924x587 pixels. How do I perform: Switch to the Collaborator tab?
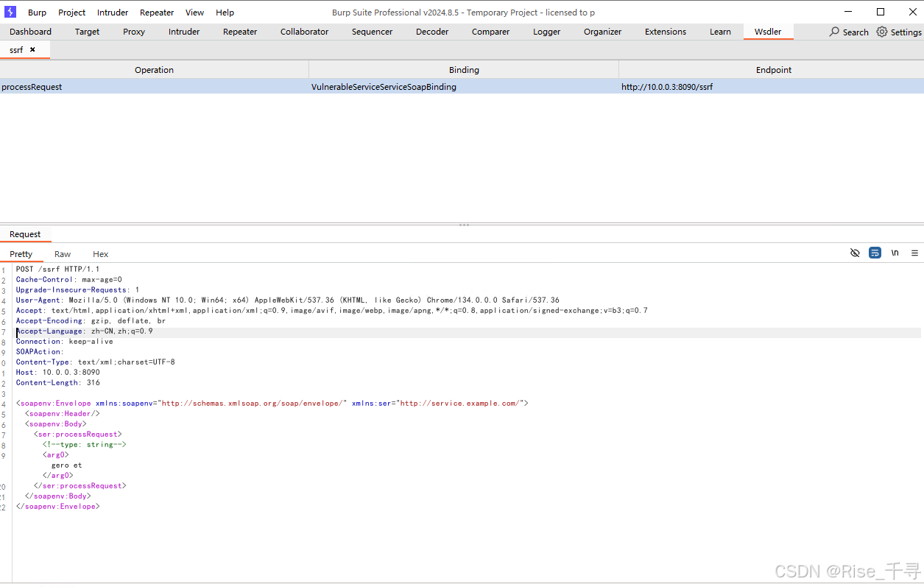point(304,32)
